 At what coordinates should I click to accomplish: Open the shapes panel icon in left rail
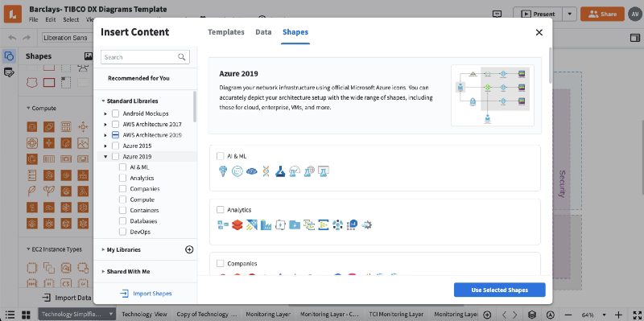9,56
